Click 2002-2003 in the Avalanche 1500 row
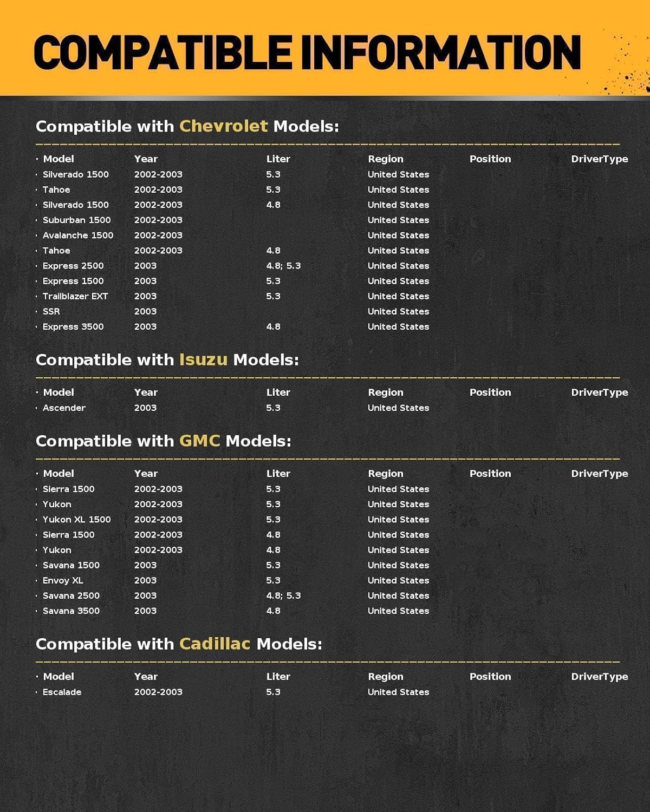The image size is (650, 812). pyautogui.click(x=158, y=235)
